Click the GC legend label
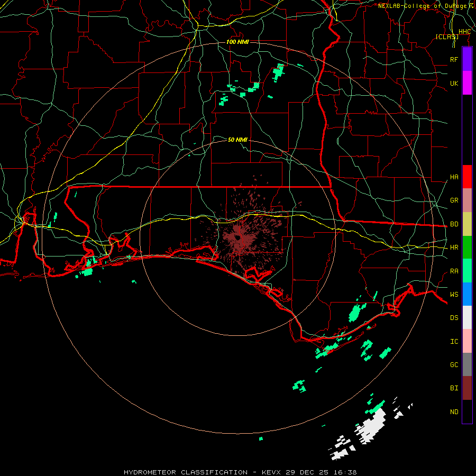Image resolution: width=476 pixels, height=476 pixels. click(454, 365)
